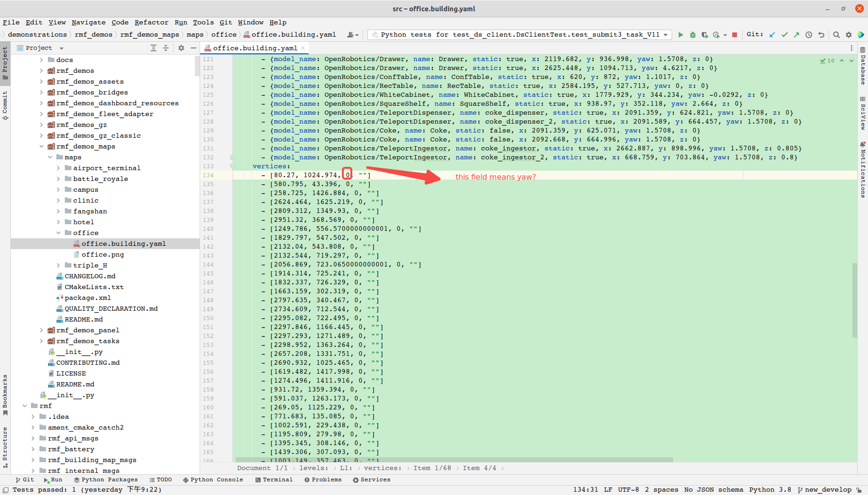Open Search Everywhere magnifier icon
The height and width of the screenshot is (495, 868).
click(836, 34)
